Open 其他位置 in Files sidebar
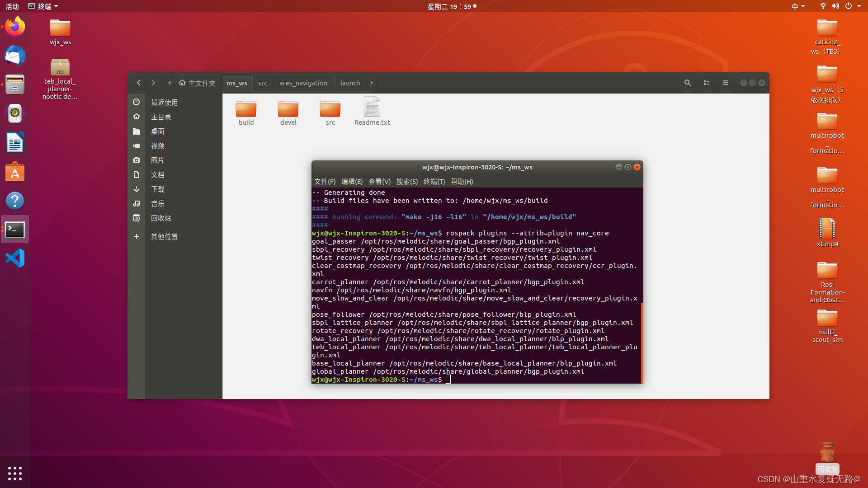The width and height of the screenshot is (868, 488). tap(175, 236)
